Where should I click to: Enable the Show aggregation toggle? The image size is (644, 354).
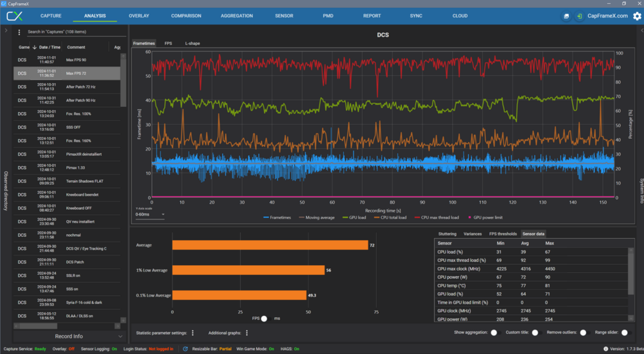[x=495, y=333]
